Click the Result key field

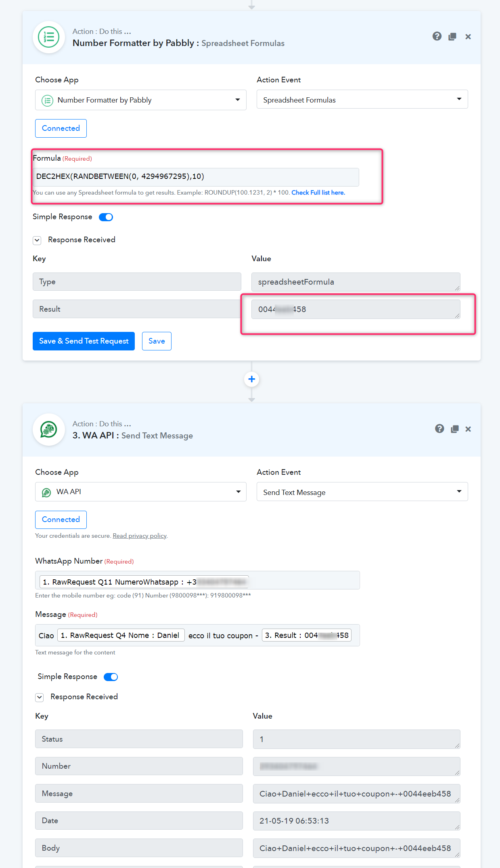coord(137,309)
